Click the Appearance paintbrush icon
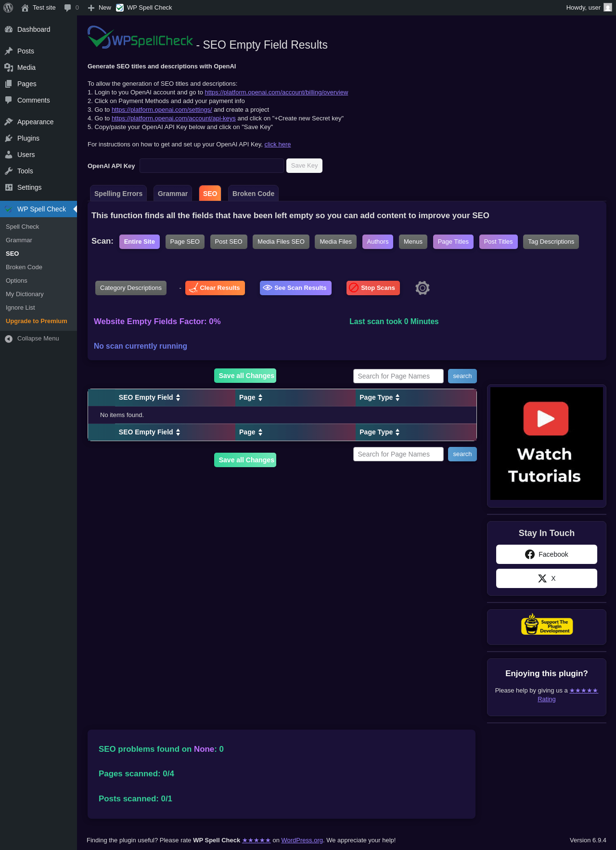616x850 pixels. [9, 122]
